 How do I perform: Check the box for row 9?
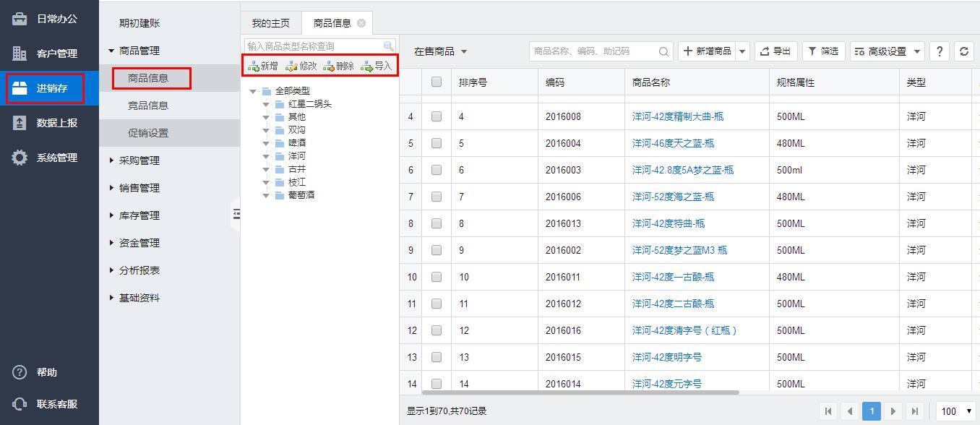pyautogui.click(x=437, y=250)
